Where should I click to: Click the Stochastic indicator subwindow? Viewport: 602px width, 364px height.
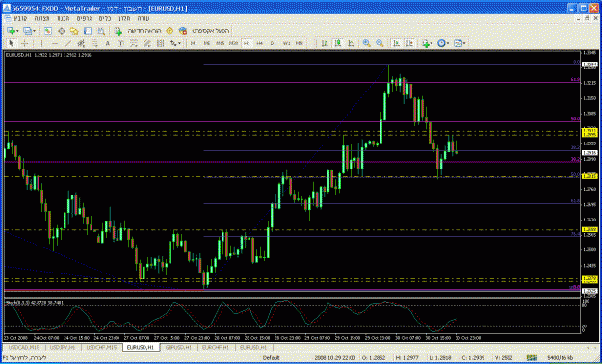click(292, 317)
